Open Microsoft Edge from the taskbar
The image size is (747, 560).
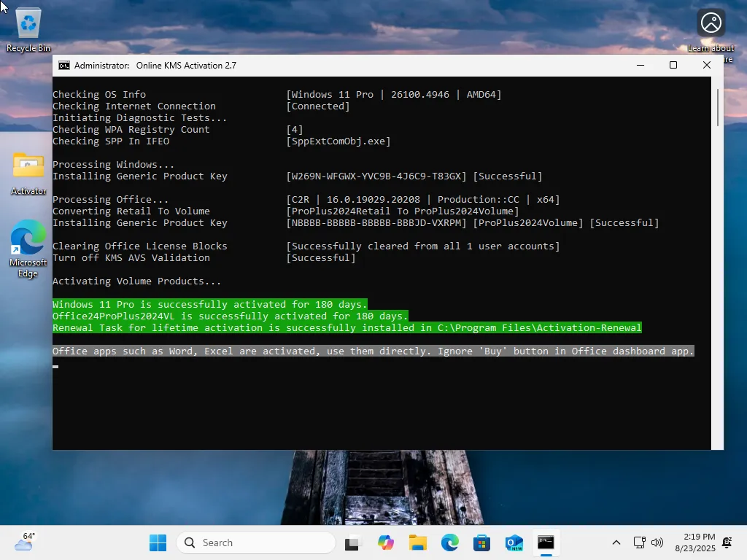point(449,542)
